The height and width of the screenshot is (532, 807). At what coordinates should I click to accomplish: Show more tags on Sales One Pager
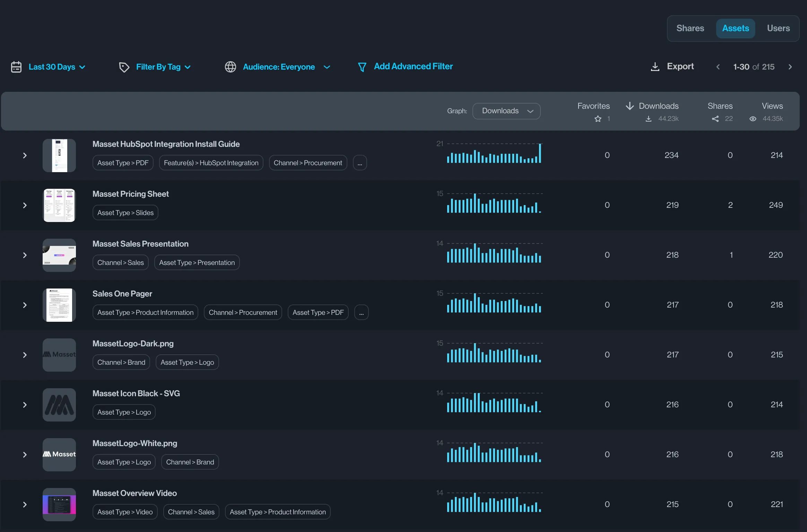[361, 312]
